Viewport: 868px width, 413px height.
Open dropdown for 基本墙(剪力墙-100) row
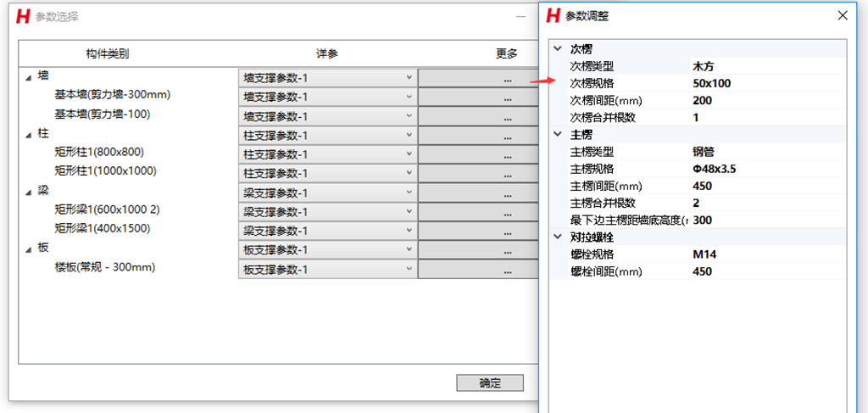pyautogui.click(x=409, y=116)
